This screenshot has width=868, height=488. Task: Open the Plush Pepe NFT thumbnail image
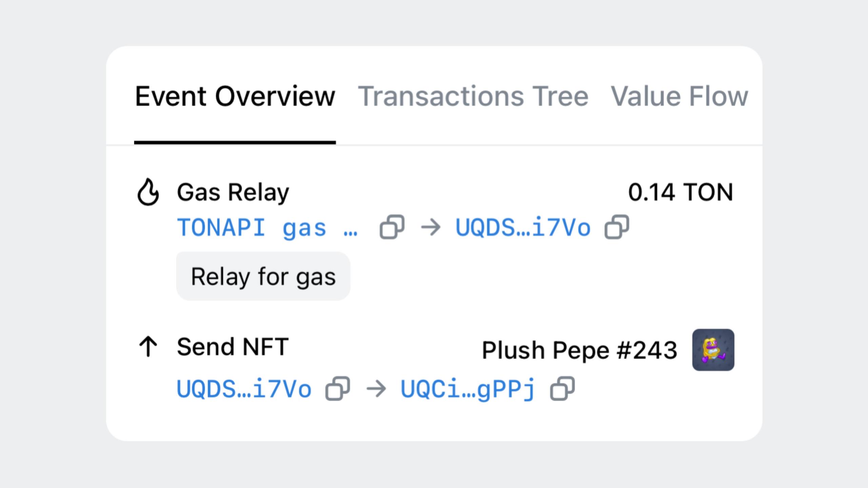[713, 350]
